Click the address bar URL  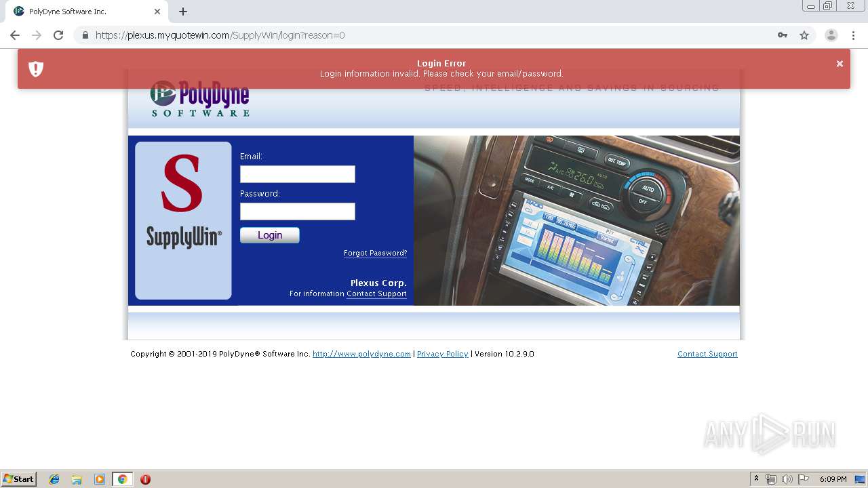220,35
